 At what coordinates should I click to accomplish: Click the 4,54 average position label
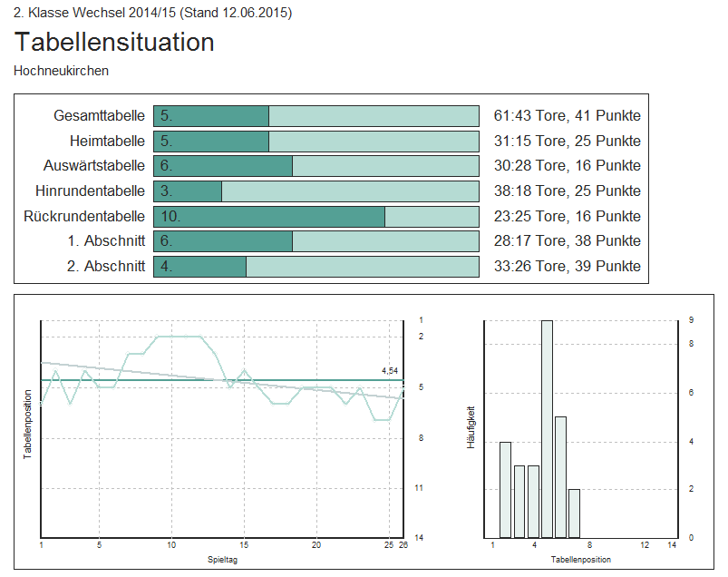pos(389,371)
